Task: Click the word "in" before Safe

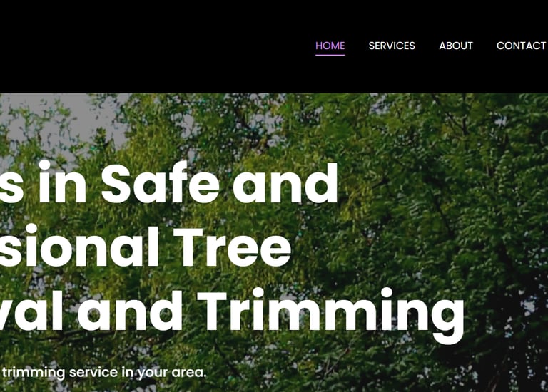Action: coord(62,182)
